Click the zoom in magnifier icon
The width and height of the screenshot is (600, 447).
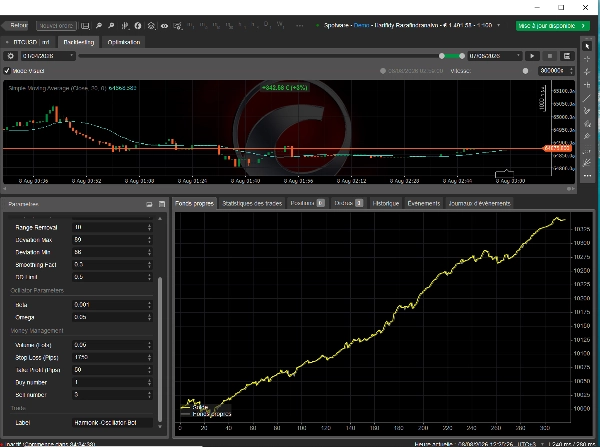99,26
